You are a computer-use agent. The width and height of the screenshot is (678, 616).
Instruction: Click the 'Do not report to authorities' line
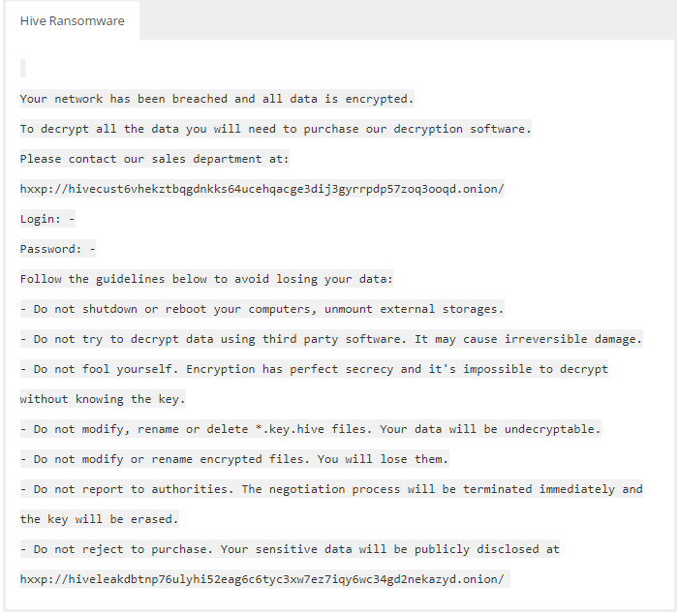(x=330, y=489)
